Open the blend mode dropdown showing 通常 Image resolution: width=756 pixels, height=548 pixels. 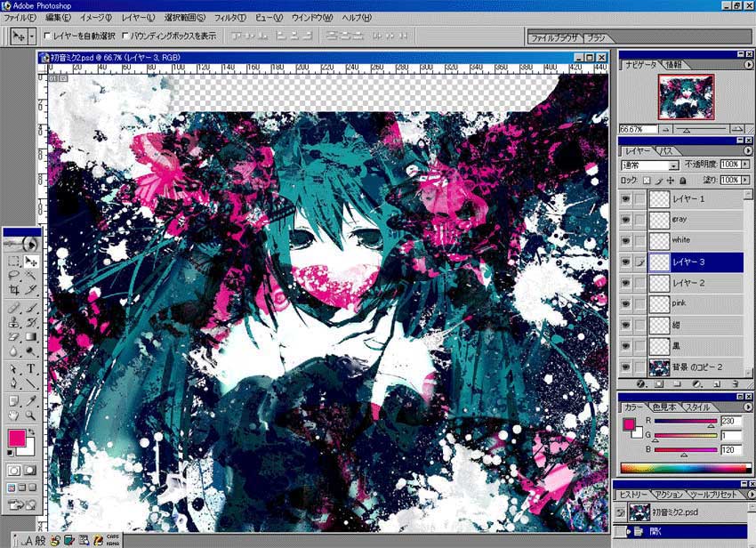pos(650,165)
